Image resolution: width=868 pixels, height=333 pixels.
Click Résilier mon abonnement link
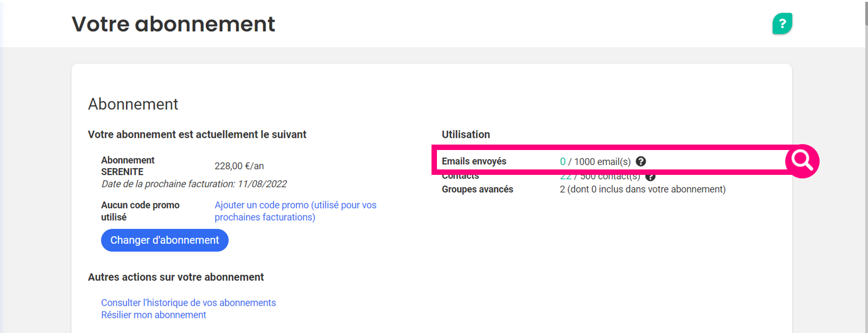point(153,315)
